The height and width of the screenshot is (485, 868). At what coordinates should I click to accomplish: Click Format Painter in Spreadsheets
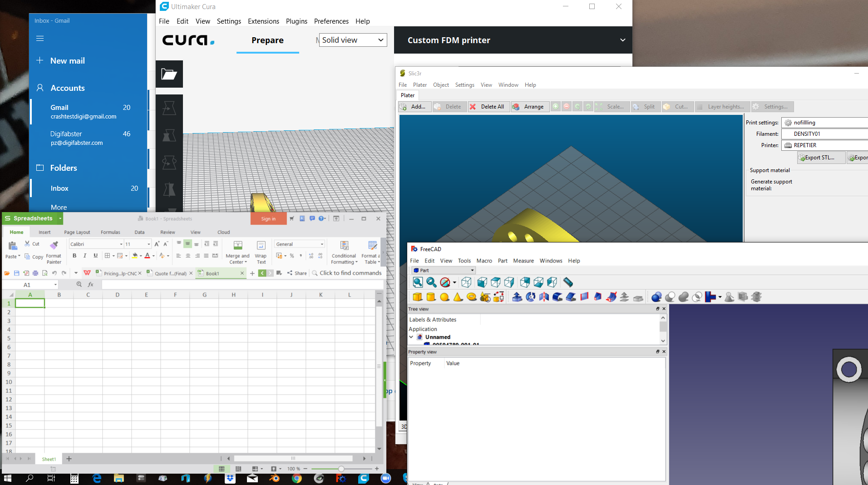click(54, 252)
